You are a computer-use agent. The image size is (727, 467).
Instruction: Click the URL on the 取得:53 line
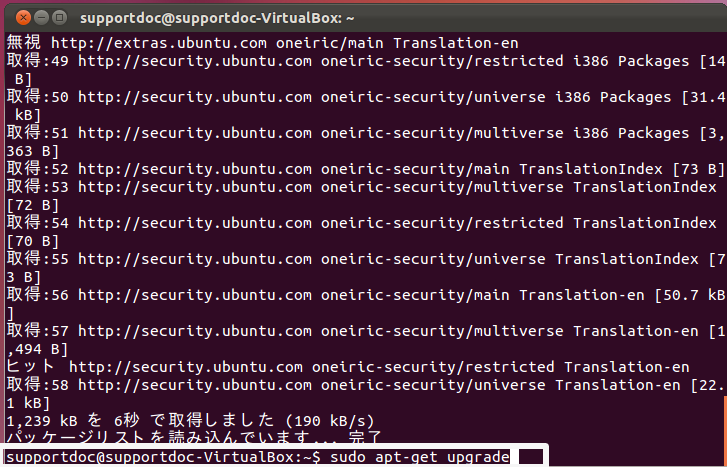[195, 187]
